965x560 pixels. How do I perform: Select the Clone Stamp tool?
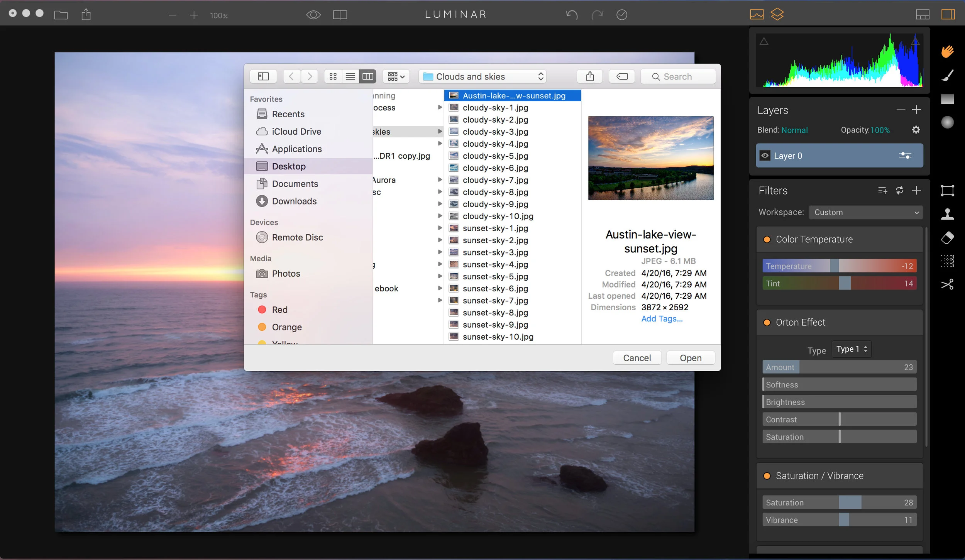[x=947, y=214]
